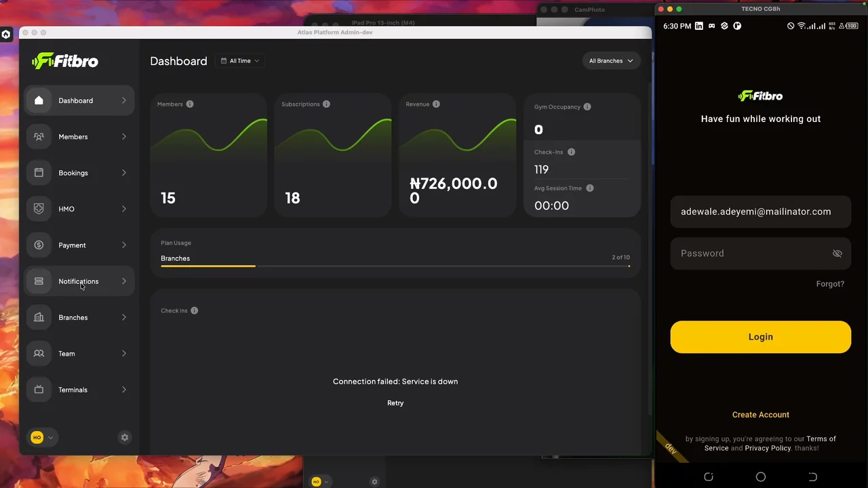The image size is (868, 488).
Task: Open settings gear in Fitbro sidebar footer
Action: (x=125, y=438)
